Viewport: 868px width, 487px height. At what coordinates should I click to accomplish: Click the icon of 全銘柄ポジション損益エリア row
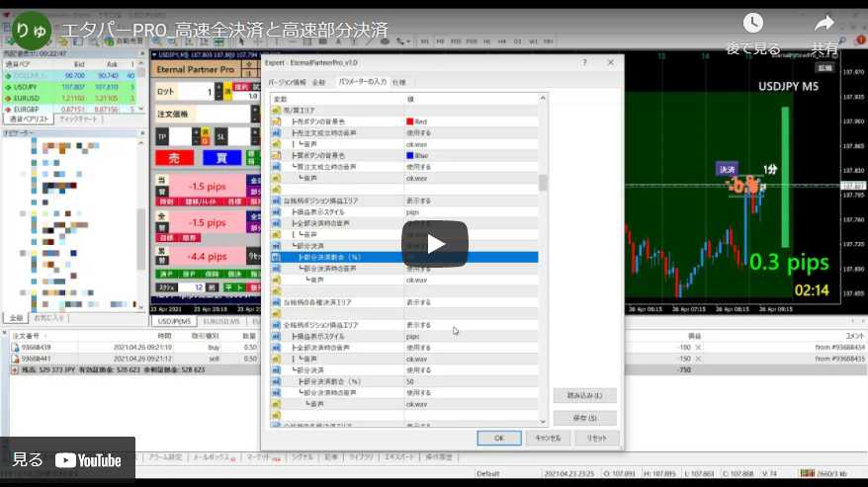[276, 325]
